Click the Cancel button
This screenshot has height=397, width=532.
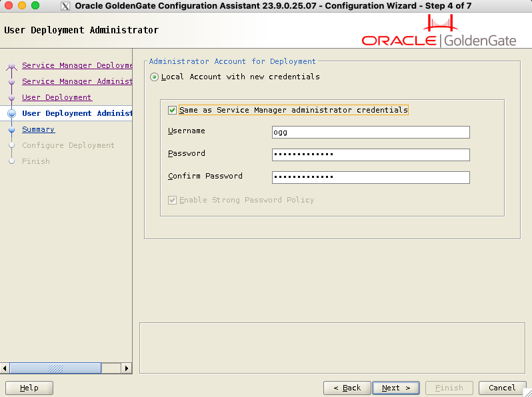(502, 388)
